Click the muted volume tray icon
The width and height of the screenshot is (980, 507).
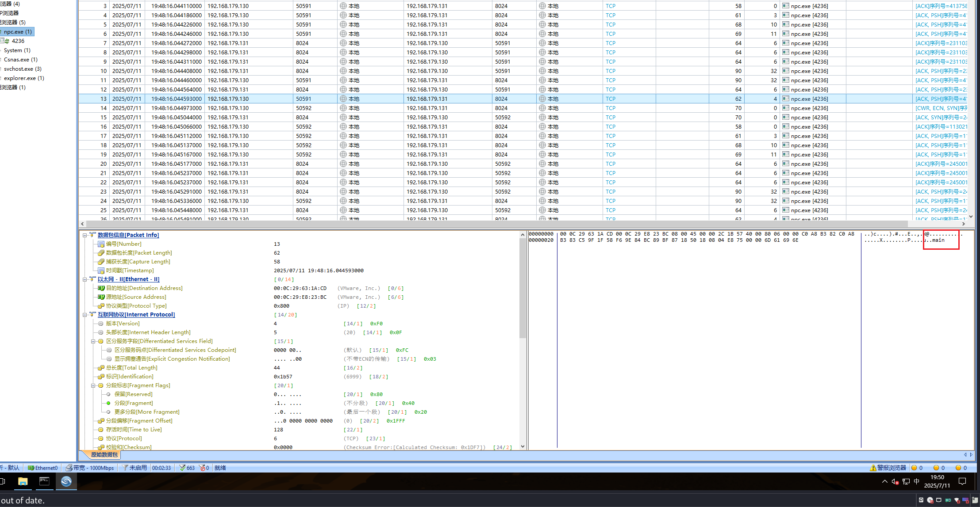(x=895, y=481)
